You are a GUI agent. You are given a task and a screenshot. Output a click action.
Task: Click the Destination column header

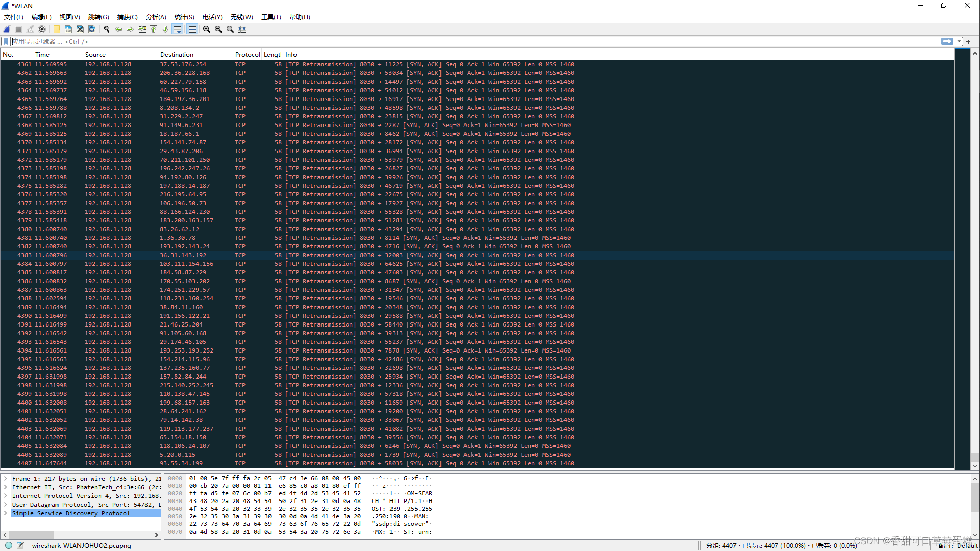[177, 54]
